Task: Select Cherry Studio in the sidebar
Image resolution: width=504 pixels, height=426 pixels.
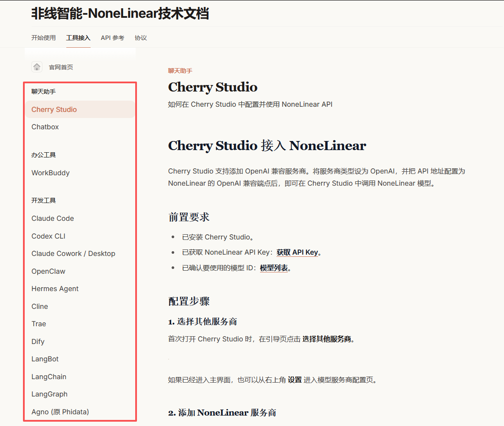Action: tap(80, 109)
